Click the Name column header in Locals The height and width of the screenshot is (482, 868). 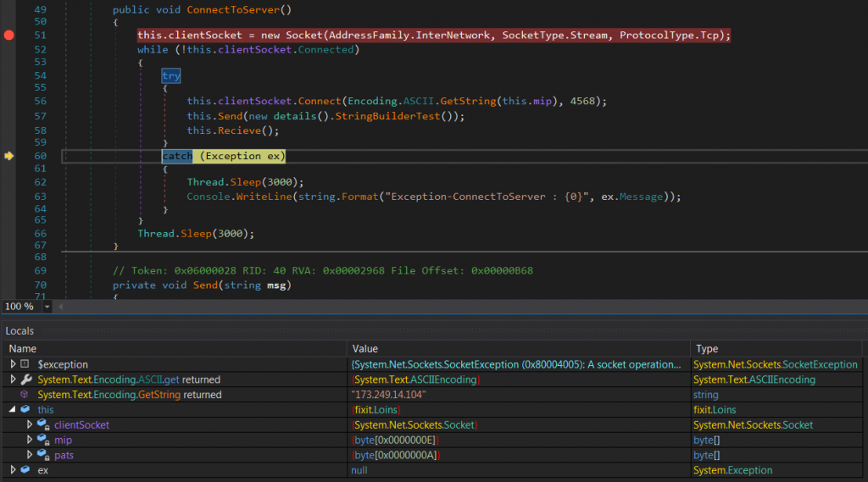pos(23,348)
